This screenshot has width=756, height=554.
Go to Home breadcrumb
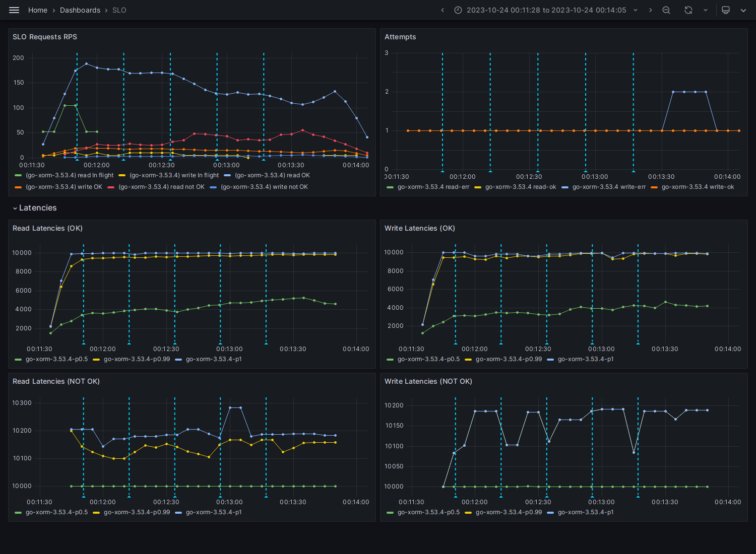tap(38, 10)
